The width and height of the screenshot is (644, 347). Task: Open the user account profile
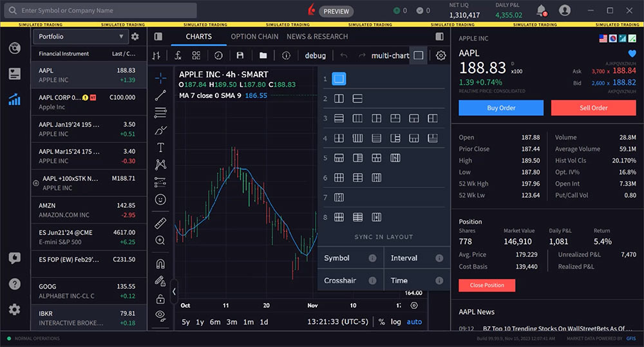[x=565, y=10]
